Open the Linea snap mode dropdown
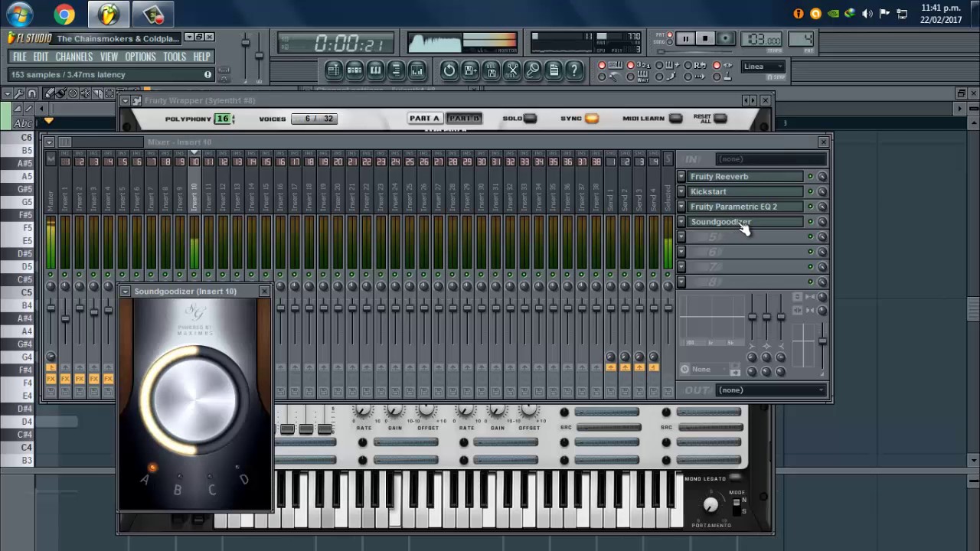980x551 pixels. click(x=763, y=67)
